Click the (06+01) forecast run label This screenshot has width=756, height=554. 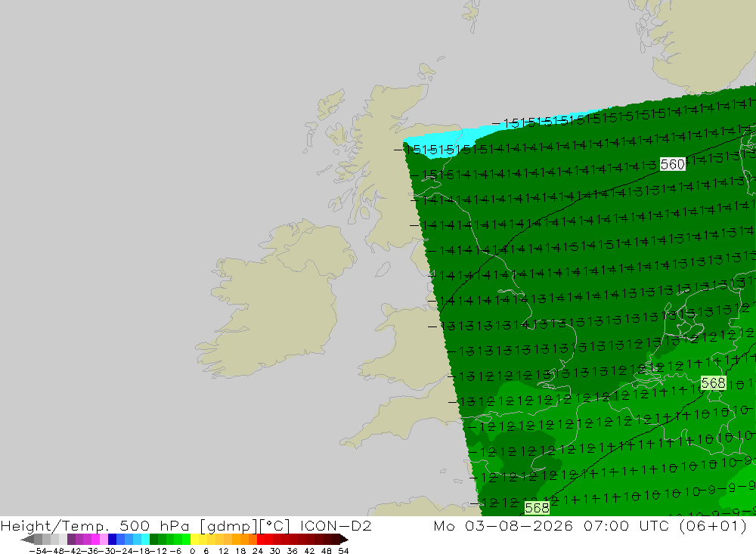[x=713, y=525]
